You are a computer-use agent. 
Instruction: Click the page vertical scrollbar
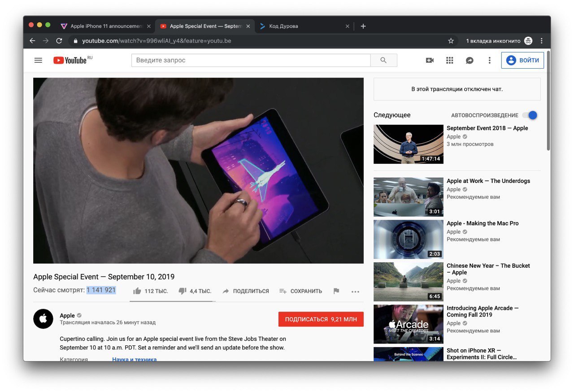tap(548, 101)
